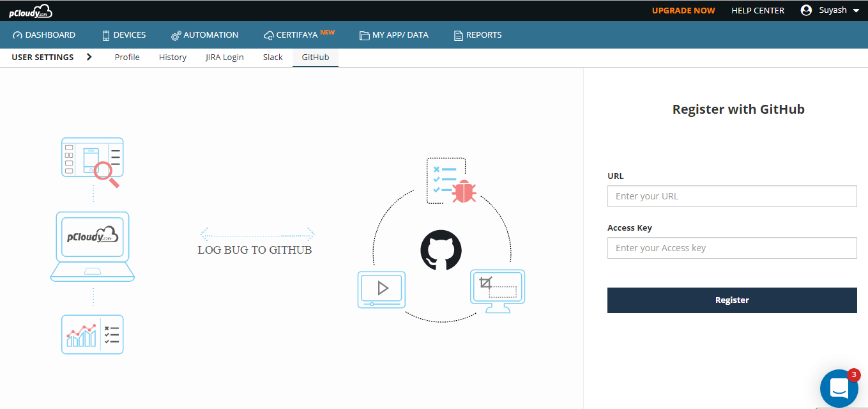Click the My App/Data folder icon

[364, 36]
